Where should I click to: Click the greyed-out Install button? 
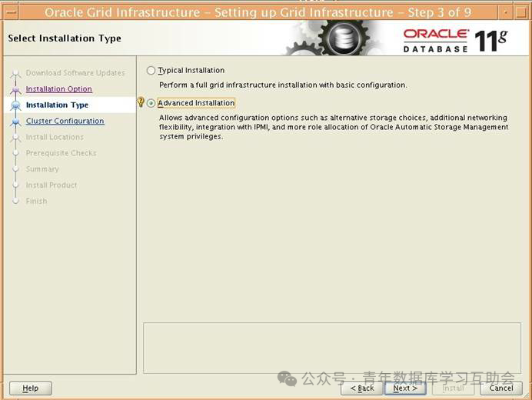tap(453, 388)
